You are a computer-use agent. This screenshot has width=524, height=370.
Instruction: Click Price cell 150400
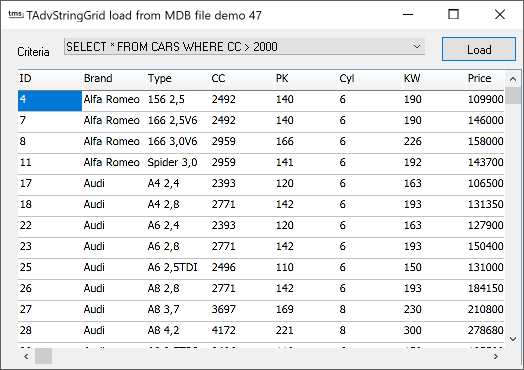tap(485, 248)
